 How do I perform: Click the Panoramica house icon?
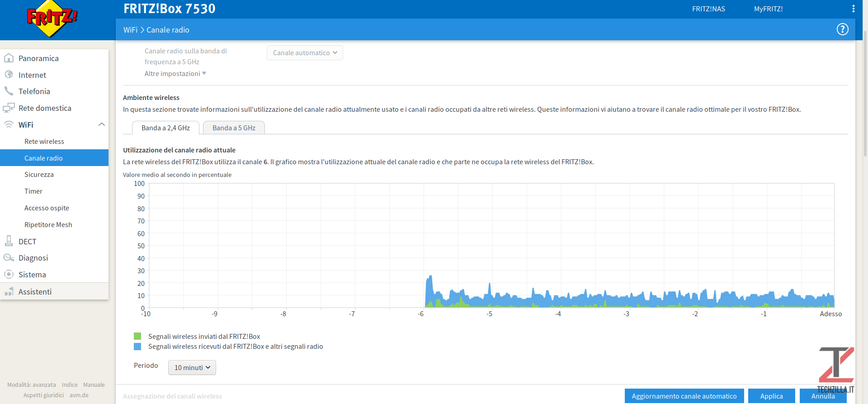(9, 58)
